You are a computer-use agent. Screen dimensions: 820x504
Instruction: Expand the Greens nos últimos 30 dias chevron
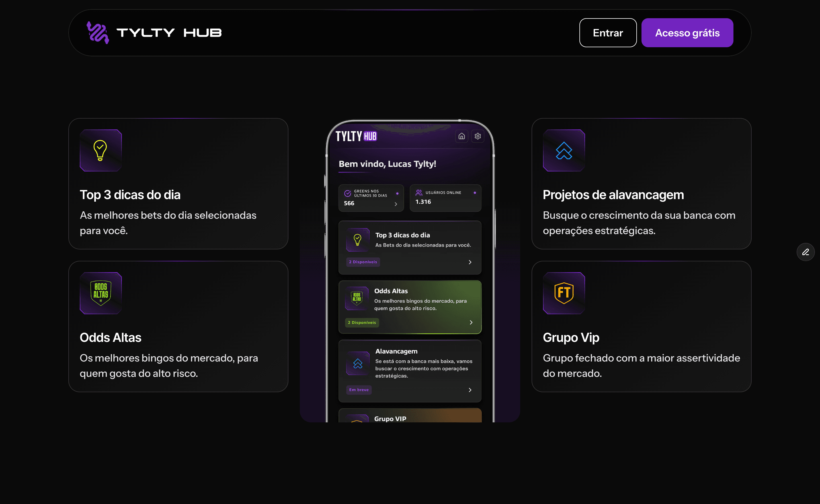(396, 204)
